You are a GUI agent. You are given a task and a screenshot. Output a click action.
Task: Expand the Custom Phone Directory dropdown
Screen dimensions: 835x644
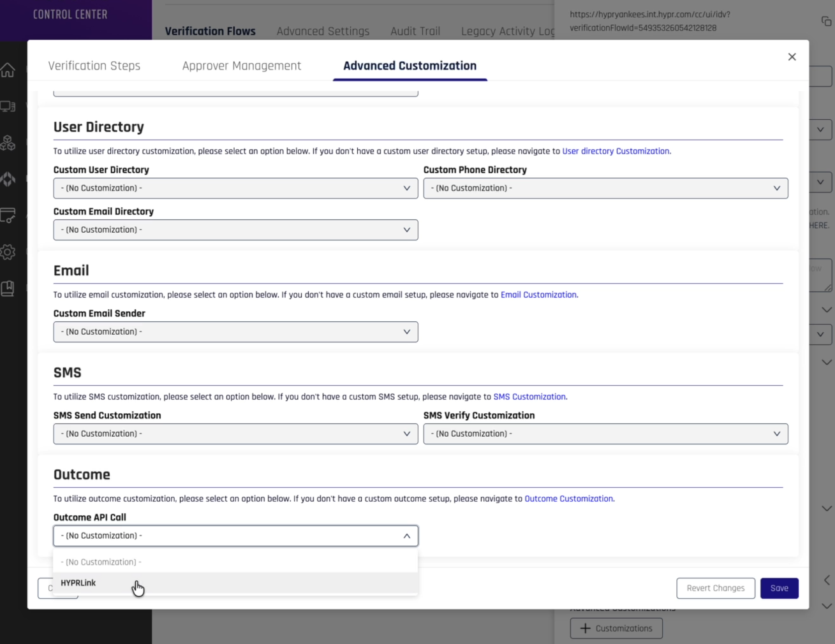[x=605, y=188]
